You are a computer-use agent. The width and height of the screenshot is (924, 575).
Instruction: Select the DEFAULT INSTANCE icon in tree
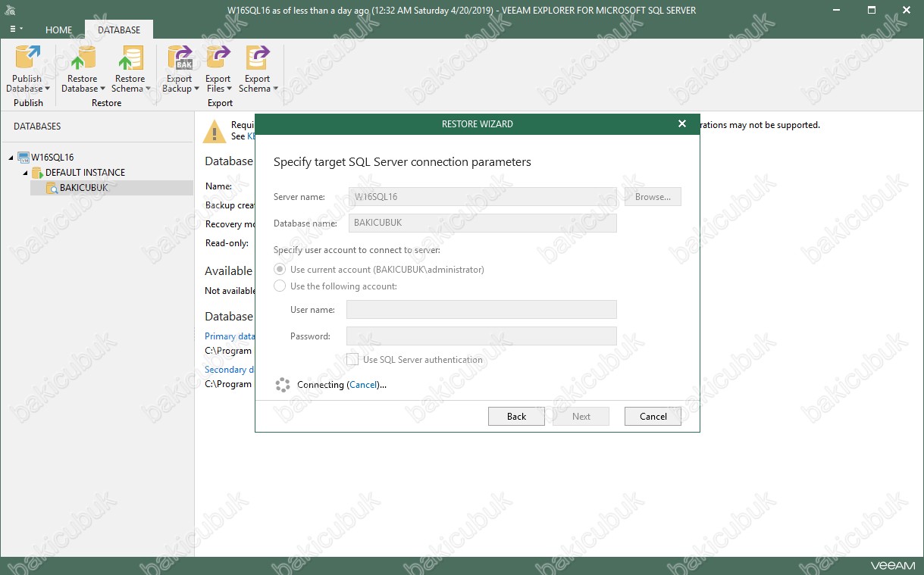click(x=37, y=173)
